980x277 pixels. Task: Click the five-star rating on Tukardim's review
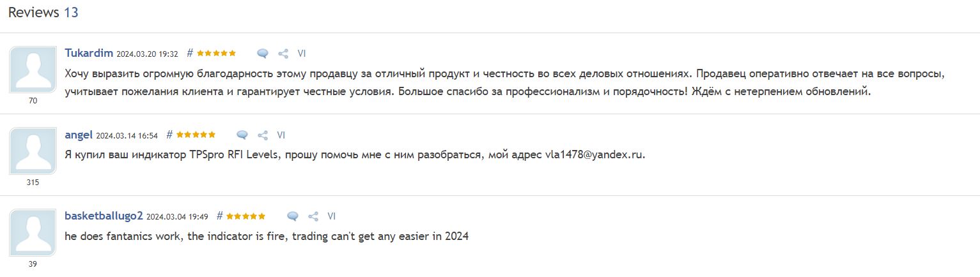216,54
